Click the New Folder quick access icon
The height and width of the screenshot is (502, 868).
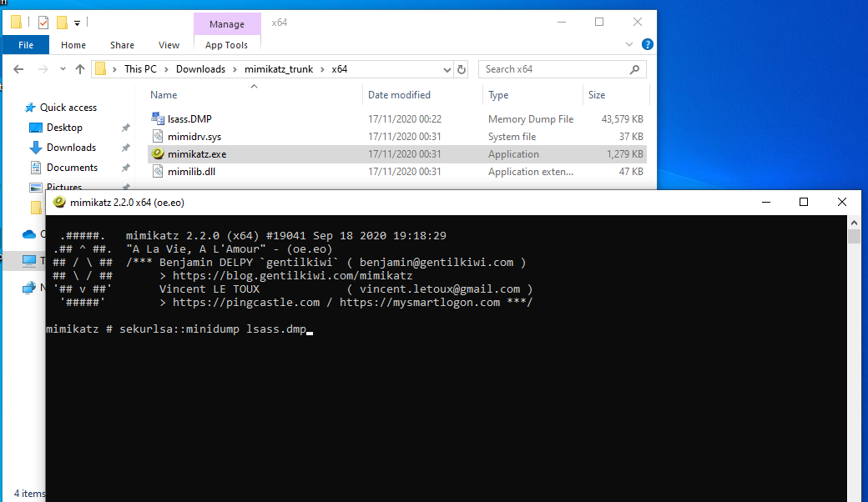tap(62, 23)
